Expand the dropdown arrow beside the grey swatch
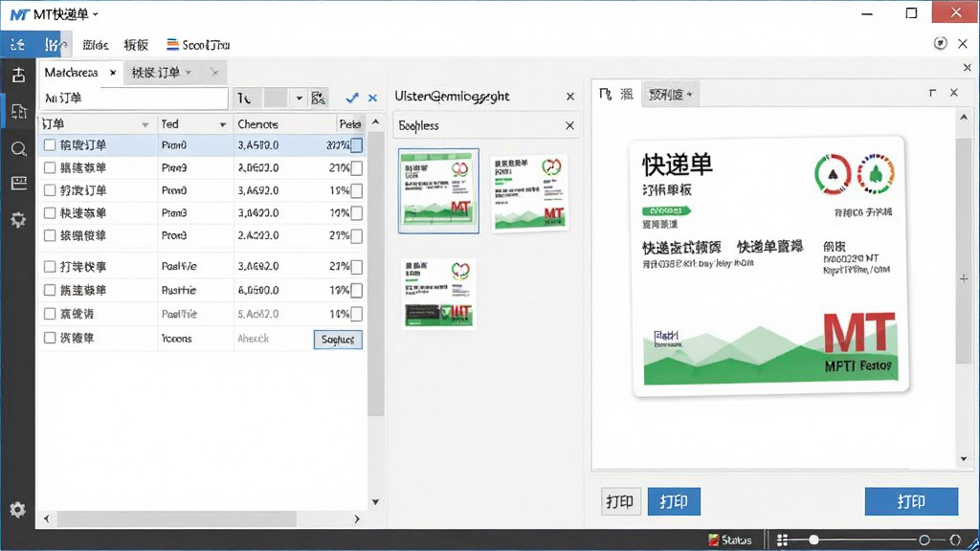Image resolution: width=980 pixels, height=551 pixels. click(299, 99)
